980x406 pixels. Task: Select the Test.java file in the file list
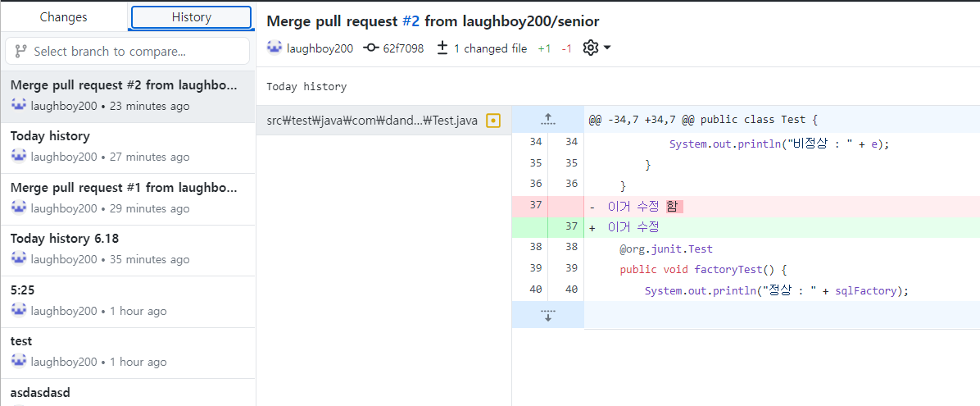point(383,121)
